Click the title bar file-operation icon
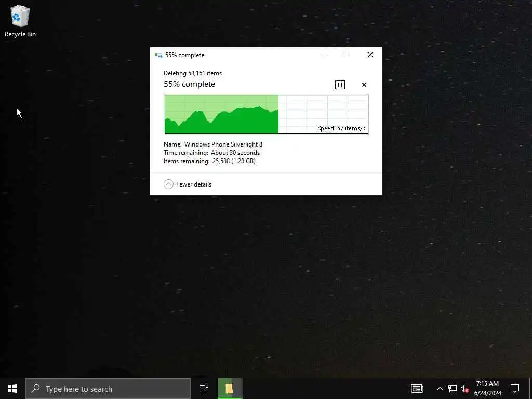This screenshot has width=532, height=399. (158, 55)
